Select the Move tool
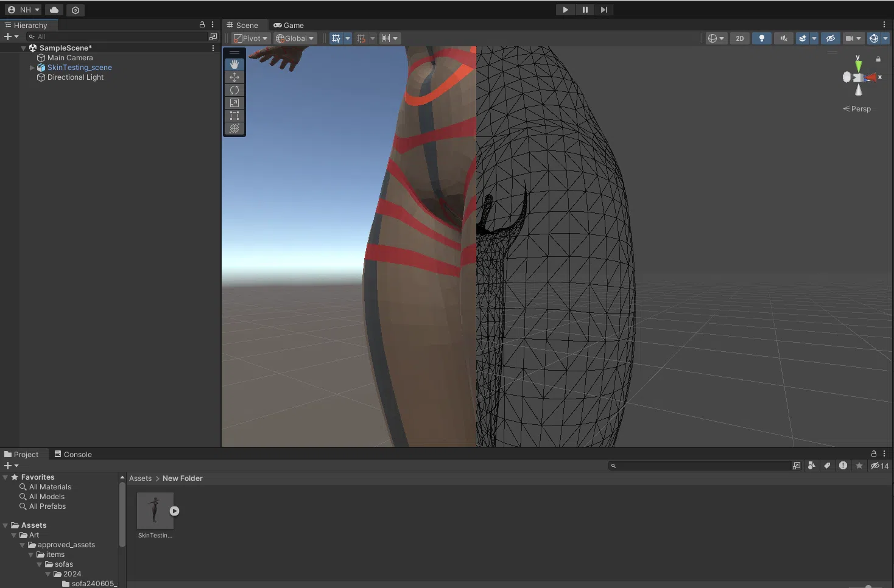This screenshot has width=894, height=588. (234, 77)
